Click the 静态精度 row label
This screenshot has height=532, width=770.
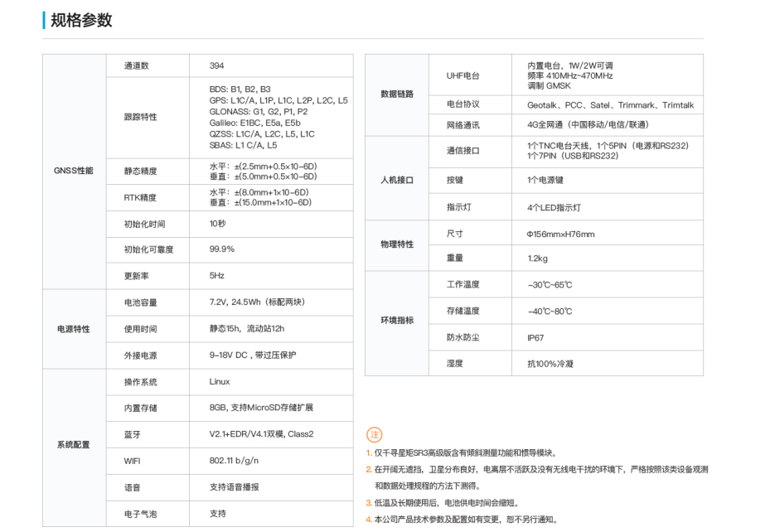pos(140,172)
